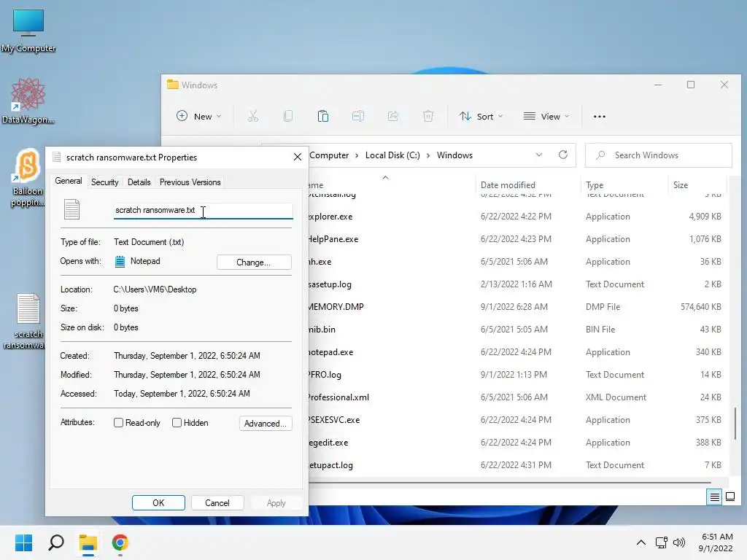This screenshot has height=560, width=747.
Task: Switch to Security tab
Action: pos(105,182)
